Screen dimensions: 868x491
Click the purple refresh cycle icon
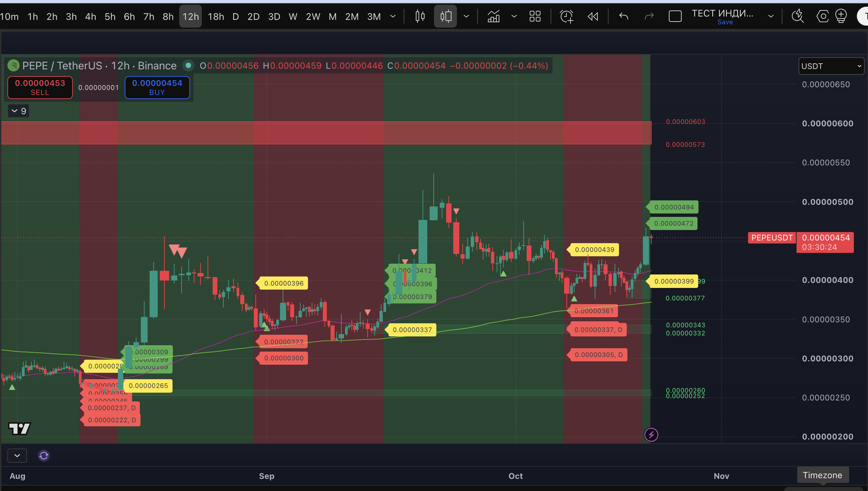coord(44,456)
